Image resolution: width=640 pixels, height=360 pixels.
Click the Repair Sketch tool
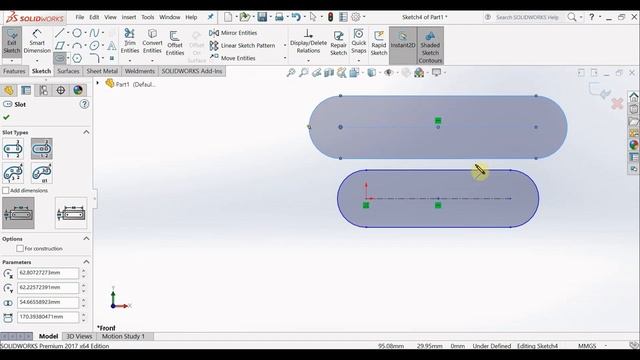tap(338, 43)
